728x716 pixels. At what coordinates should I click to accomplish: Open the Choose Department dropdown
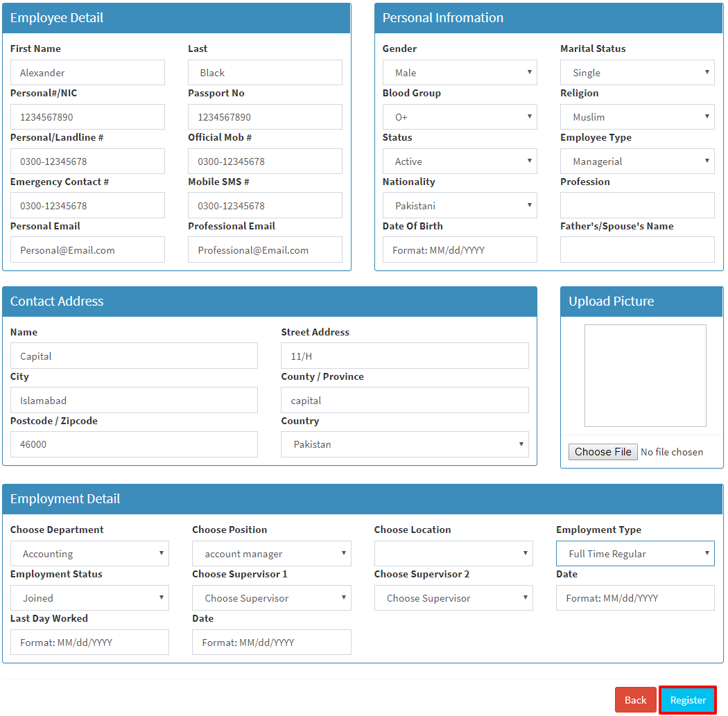(89, 554)
